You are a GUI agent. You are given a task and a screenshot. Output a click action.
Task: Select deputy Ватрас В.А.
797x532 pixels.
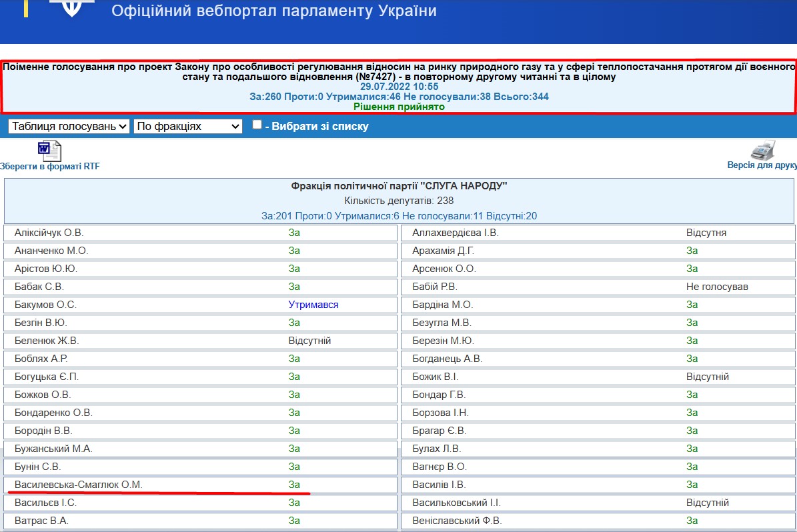41,521
